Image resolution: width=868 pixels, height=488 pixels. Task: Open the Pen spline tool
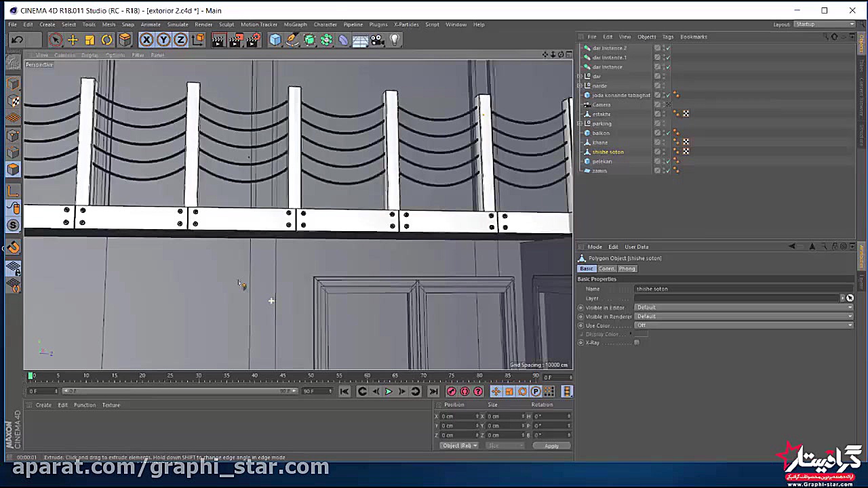coord(292,40)
